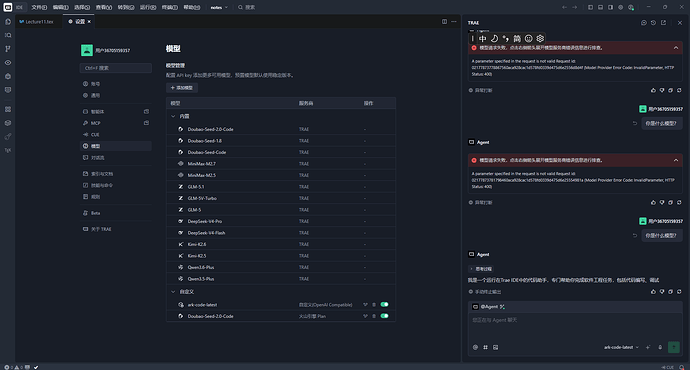Click the # context icon in chat input
The width and height of the screenshot is (690, 370).
pyautogui.click(x=485, y=347)
